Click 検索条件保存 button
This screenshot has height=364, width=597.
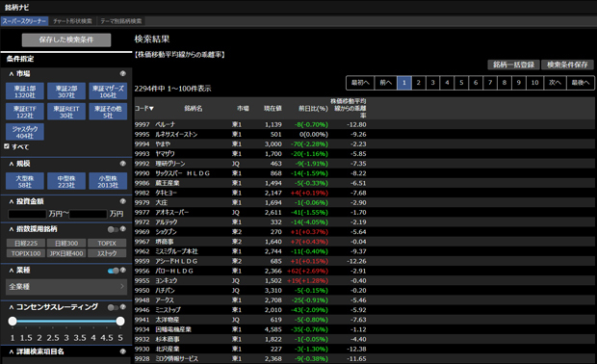tap(567, 65)
